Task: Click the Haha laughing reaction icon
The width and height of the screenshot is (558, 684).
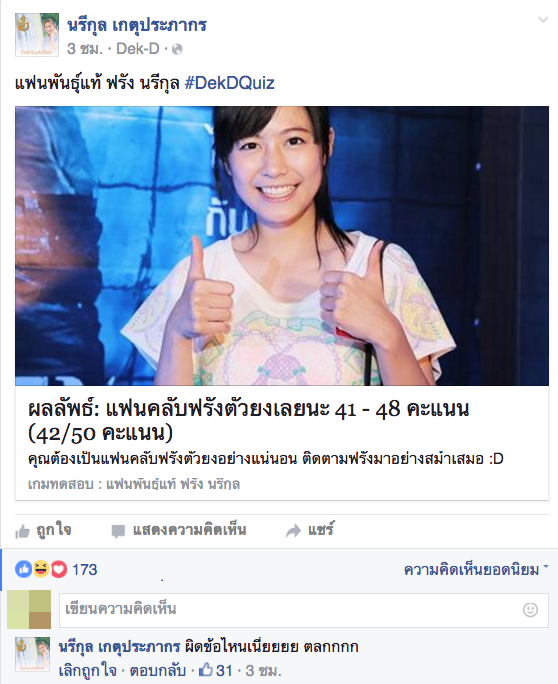Action: (41, 569)
